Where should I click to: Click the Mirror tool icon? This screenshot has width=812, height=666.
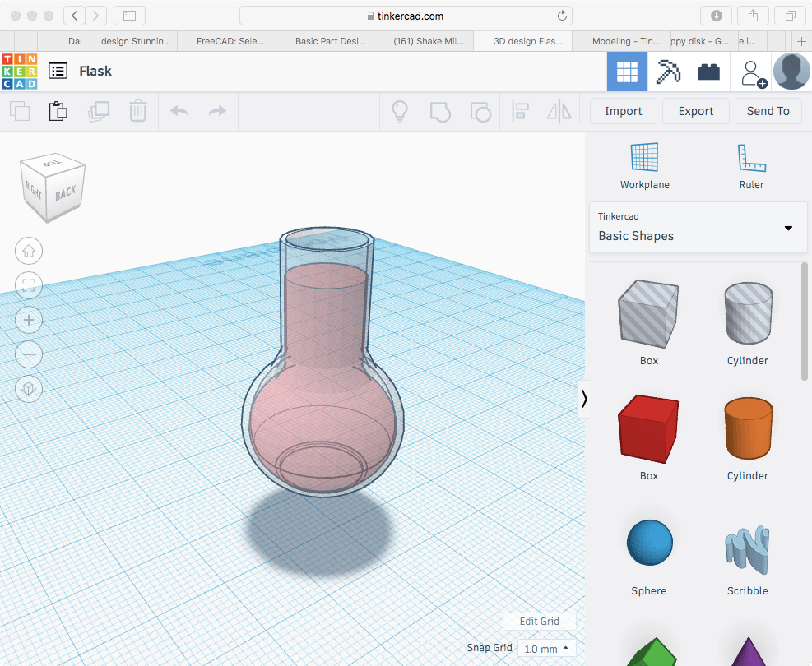[x=559, y=112]
